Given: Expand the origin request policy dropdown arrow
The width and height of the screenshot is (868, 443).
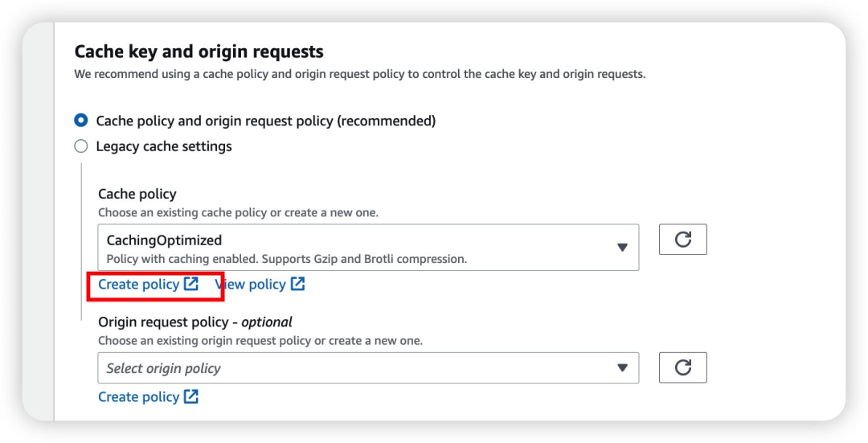Looking at the screenshot, I should [622, 367].
